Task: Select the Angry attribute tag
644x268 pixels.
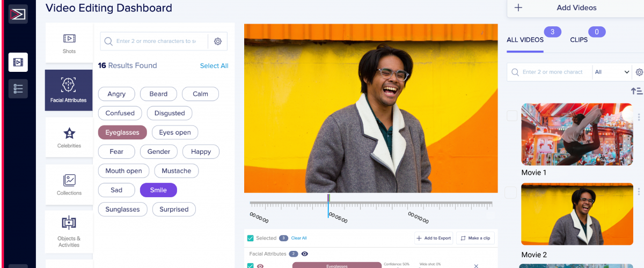Action: pos(116,94)
